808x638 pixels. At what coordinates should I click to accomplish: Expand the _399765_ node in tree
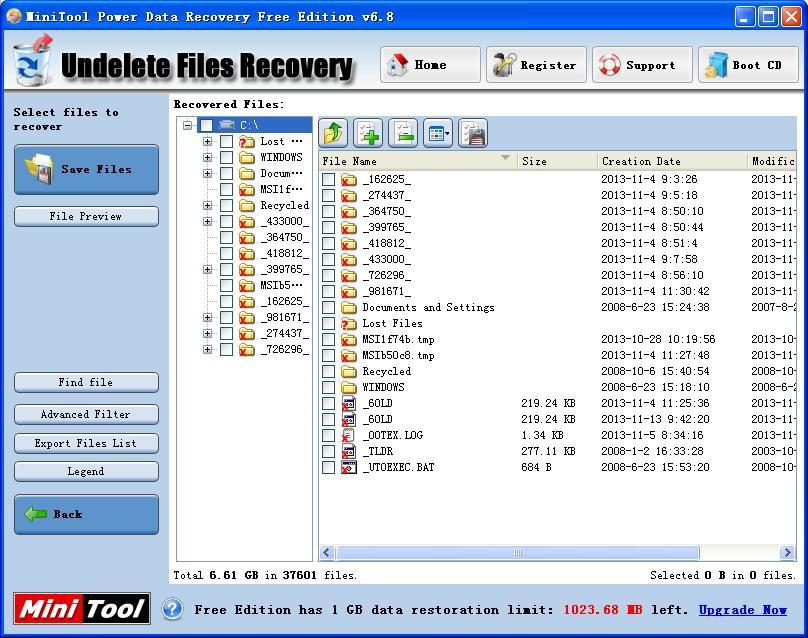click(x=207, y=269)
